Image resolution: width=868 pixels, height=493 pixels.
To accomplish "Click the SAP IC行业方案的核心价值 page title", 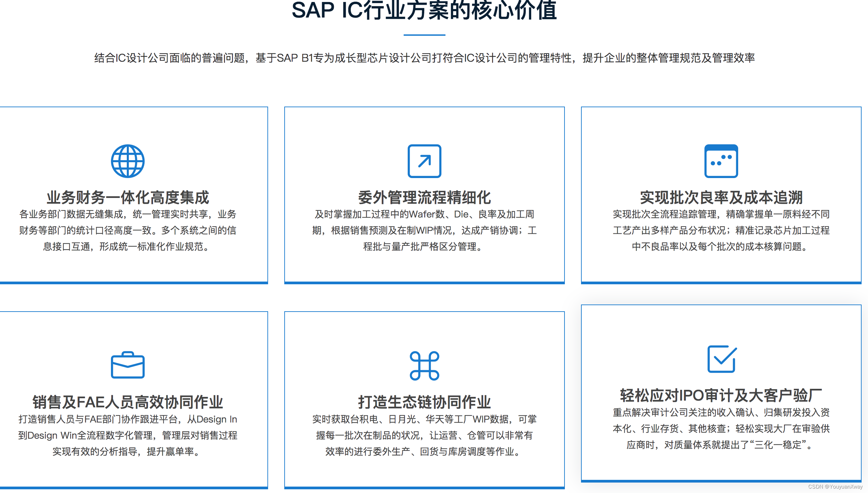I will pyautogui.click(x=424, y=10).
